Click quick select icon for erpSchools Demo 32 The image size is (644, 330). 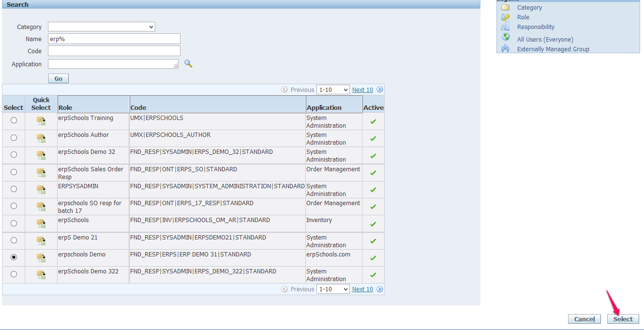pos(41,155)
